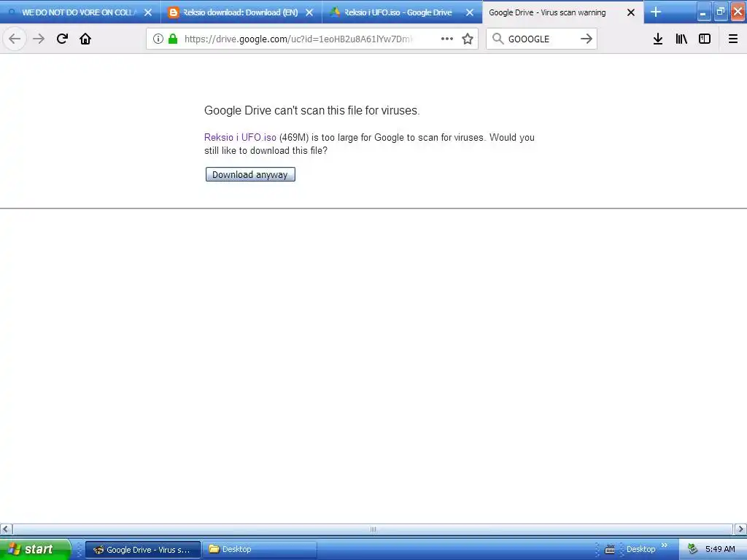Expand the Desktop toolbar chevron
Screen dimensions: 747x560
coord(664,545)
